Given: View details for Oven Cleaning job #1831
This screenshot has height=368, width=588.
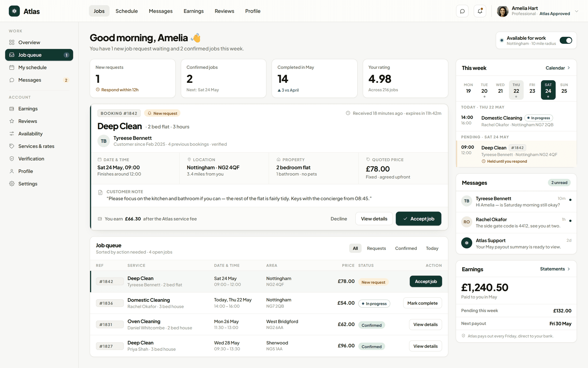Looking at the screenshot, I should (426, 325).
